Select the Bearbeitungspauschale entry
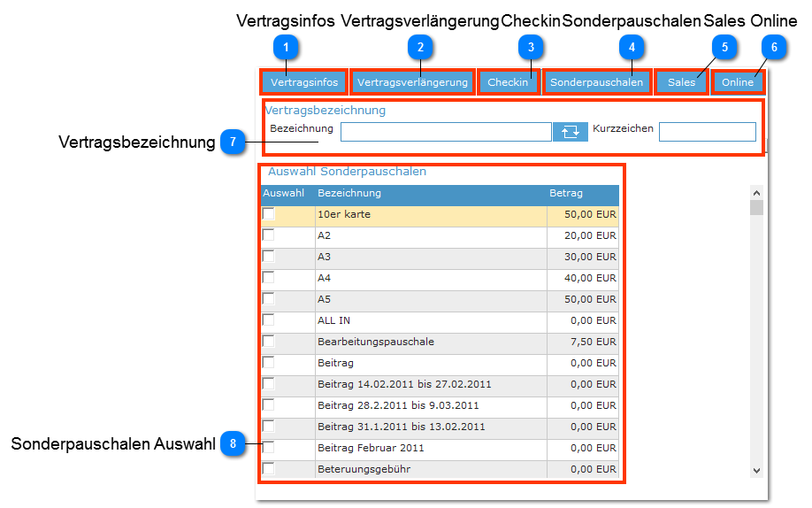The width and height of the screenshot is (812, 508). point(376,343)
